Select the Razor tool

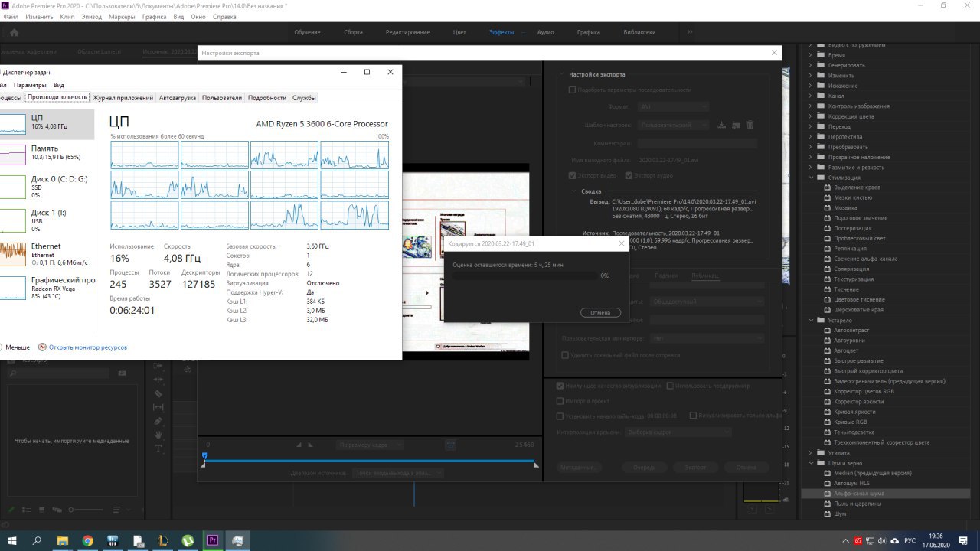click(x=158, y=393)
